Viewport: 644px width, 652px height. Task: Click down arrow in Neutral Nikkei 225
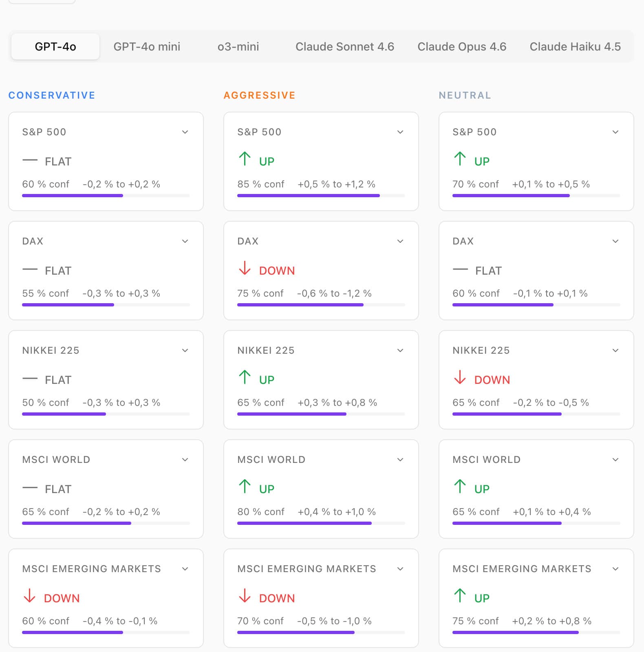[460, 377]
